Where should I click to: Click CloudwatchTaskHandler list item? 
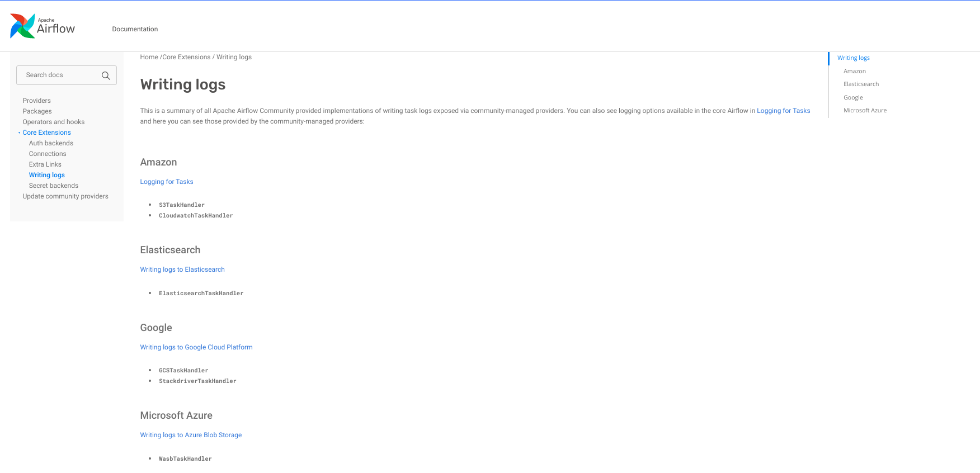point(196,216)
